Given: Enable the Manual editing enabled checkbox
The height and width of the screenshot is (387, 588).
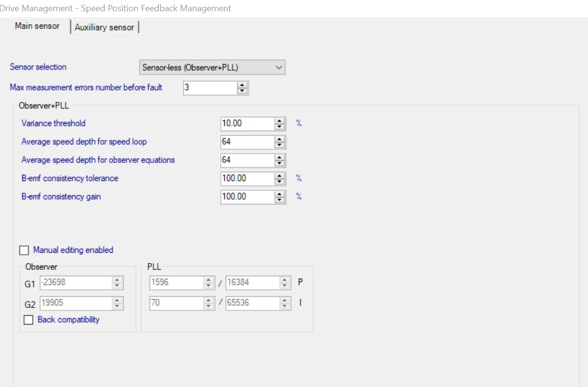Looking at the screenshot, I should [x=24, y=250].
